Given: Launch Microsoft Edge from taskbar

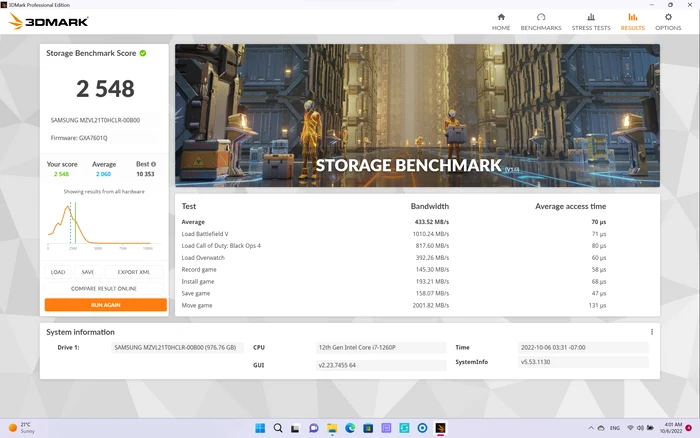Looking at the screenshot, I should [350, 428].
